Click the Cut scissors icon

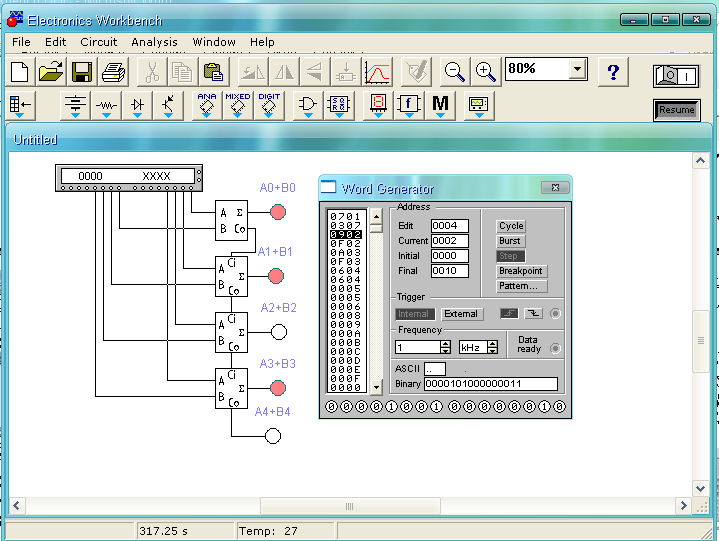tap(151, 72)
